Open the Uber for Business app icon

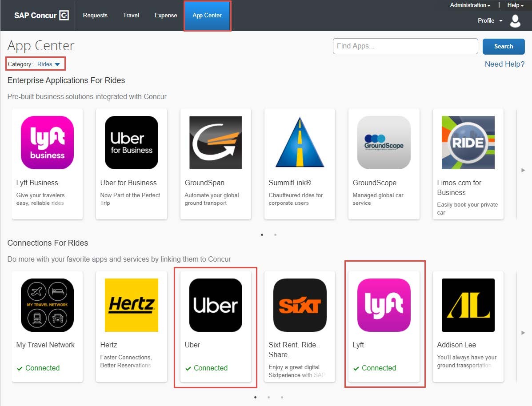click(x=131, y=143)
